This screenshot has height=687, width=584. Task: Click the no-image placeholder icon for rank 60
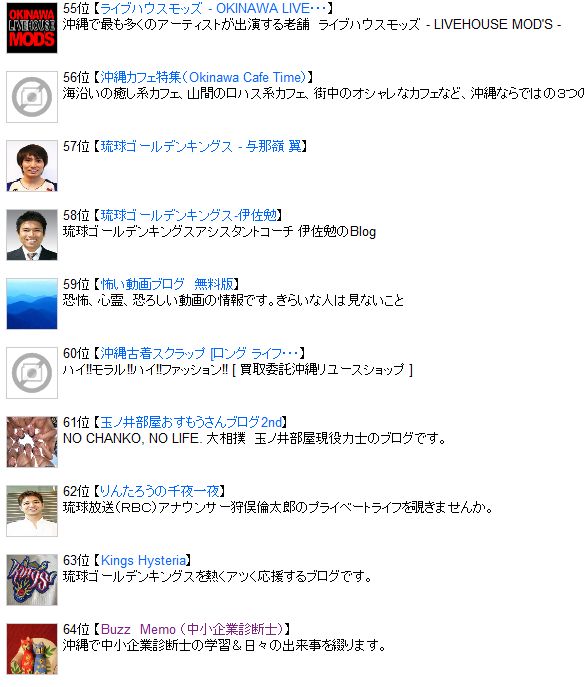[x=32, y=373]
